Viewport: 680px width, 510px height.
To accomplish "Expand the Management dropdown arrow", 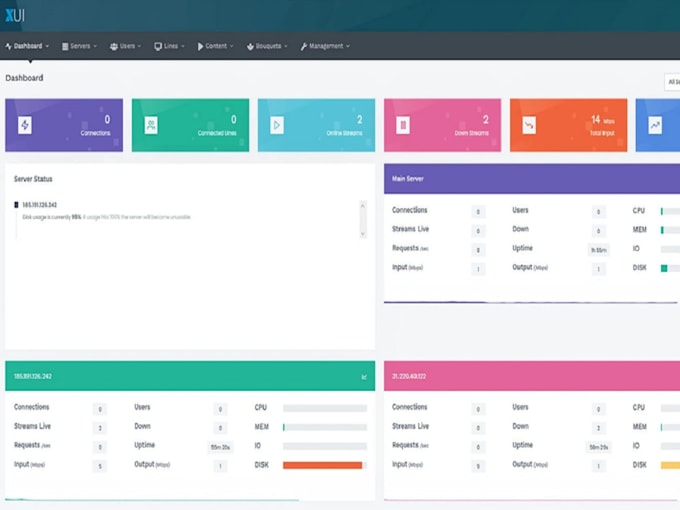I will coord(348,46).
